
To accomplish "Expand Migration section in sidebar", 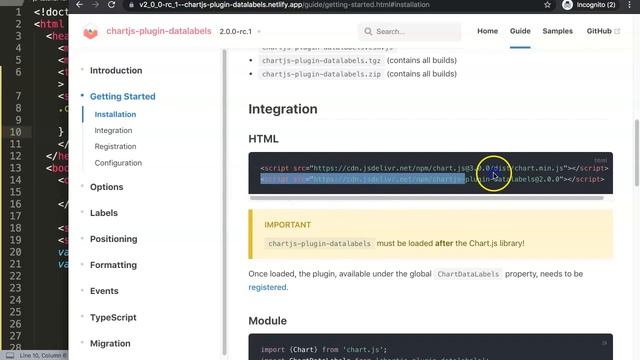I will (x=110, y=344).
